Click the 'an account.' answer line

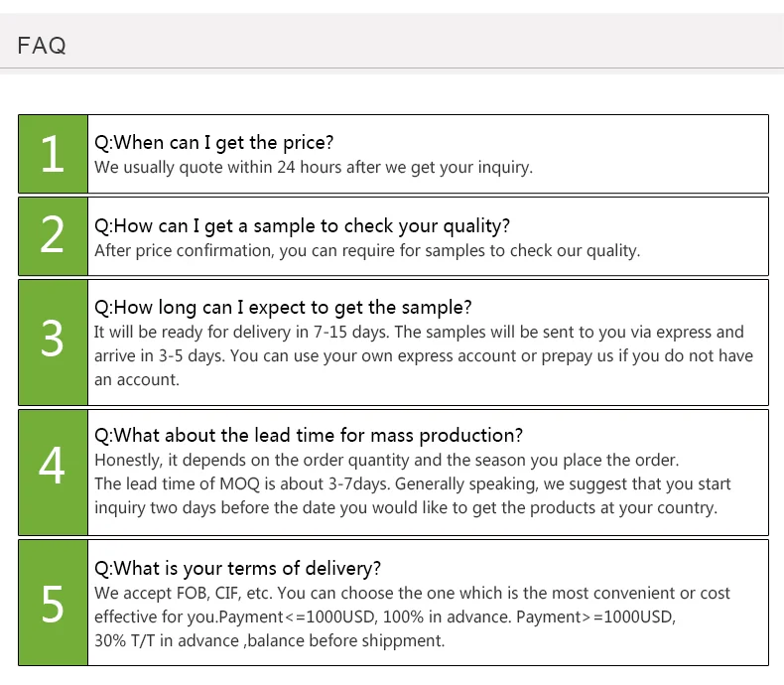137,379
